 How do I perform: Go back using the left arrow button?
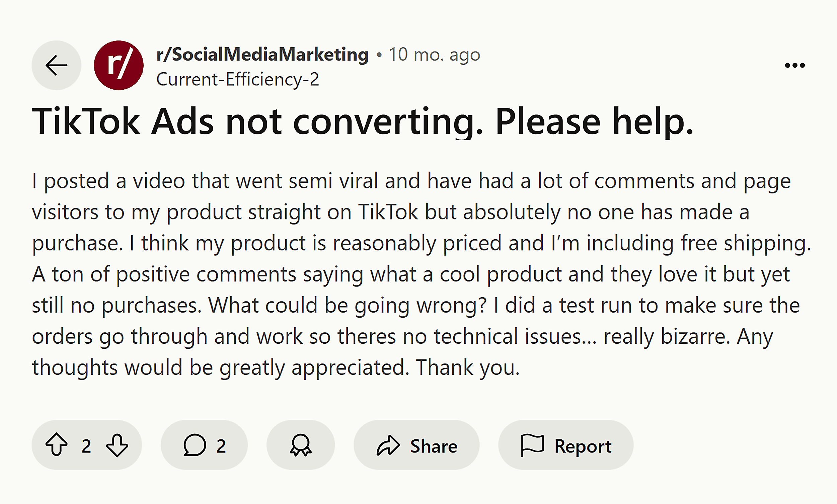point(56,65)
